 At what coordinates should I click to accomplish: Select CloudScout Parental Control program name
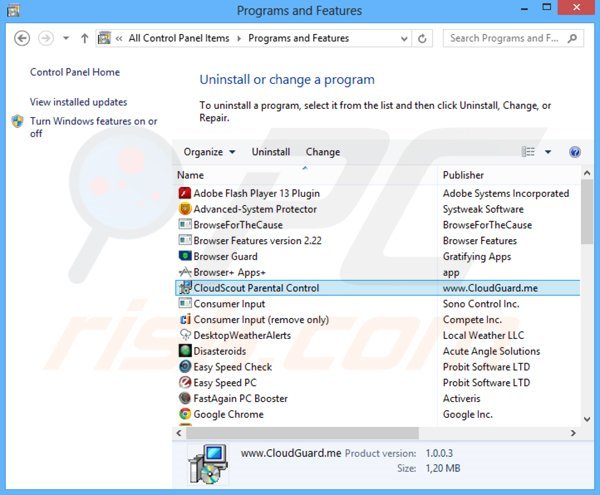coord(256,288)
